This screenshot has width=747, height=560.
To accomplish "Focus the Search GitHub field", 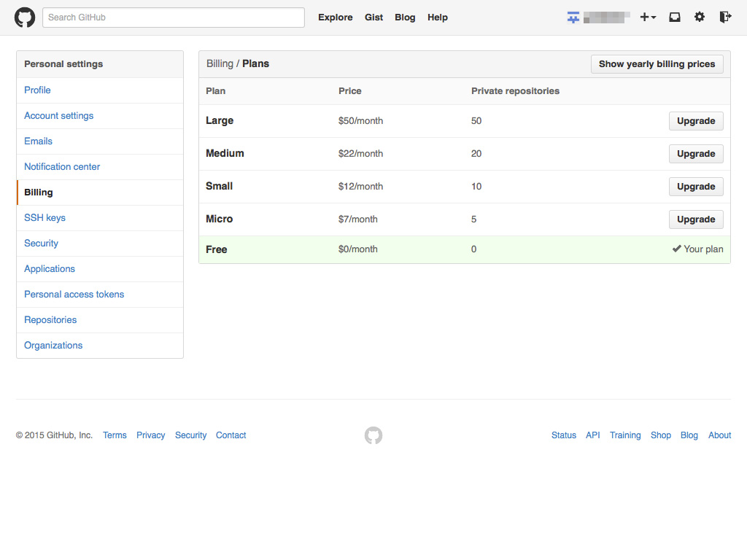I will 174,17.
